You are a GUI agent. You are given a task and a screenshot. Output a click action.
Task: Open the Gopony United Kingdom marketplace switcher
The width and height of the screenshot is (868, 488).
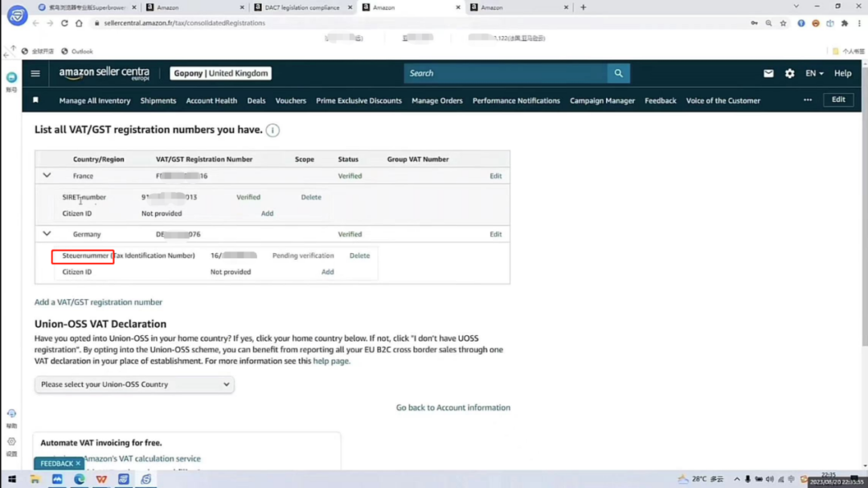220,73
